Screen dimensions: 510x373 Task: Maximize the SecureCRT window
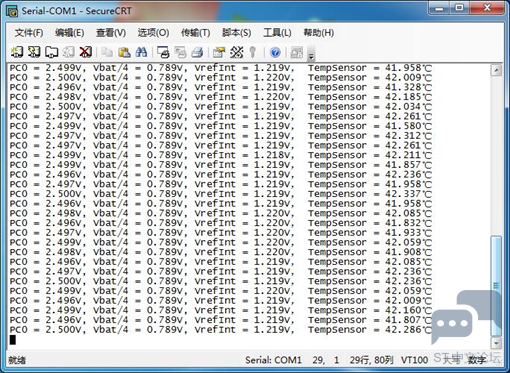click(459, 8)
